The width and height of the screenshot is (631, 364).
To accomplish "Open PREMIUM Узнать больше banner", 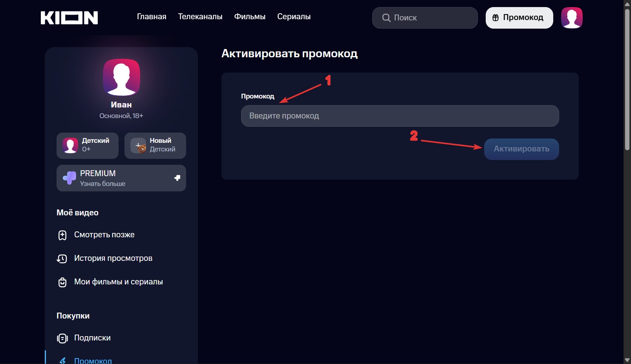I will pos(121,178).
